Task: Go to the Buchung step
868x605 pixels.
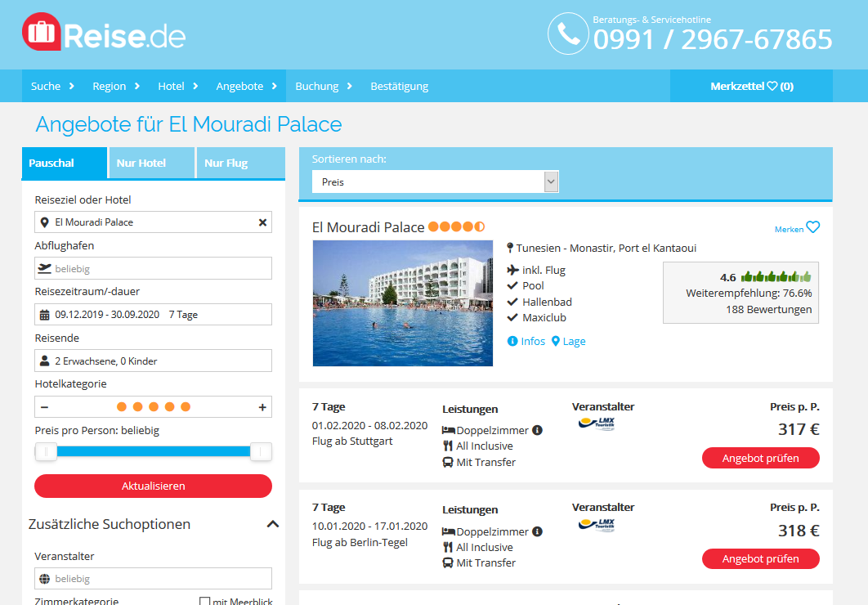Action: point(316,86)
